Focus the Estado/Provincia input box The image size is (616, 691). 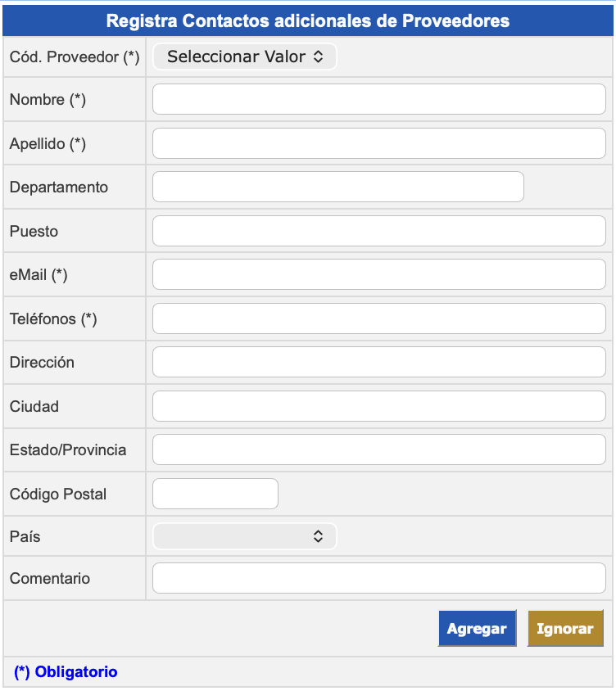pyautogui.click(x=378, y=449)
